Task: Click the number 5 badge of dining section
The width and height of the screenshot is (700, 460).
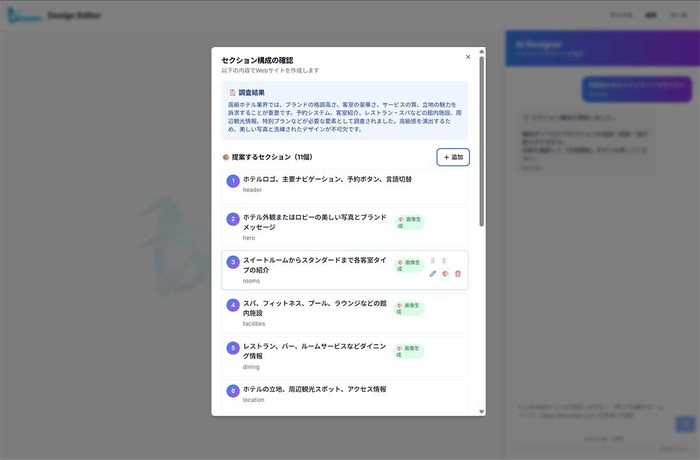Action: click(233, 348)
